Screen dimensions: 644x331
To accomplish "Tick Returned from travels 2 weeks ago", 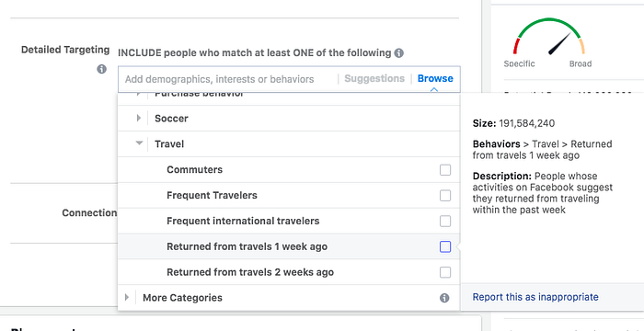I will [x=445, y=272].
